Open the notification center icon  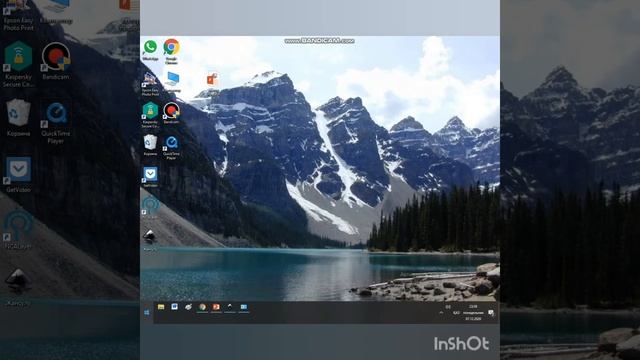[x=491, y=313]
